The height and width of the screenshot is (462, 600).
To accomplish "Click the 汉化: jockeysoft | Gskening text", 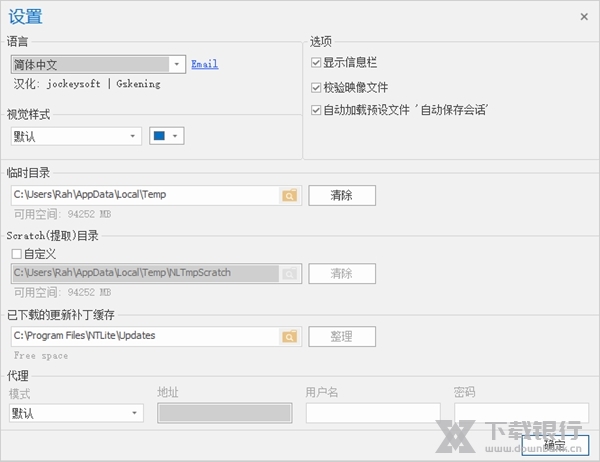I will point(87,84).
